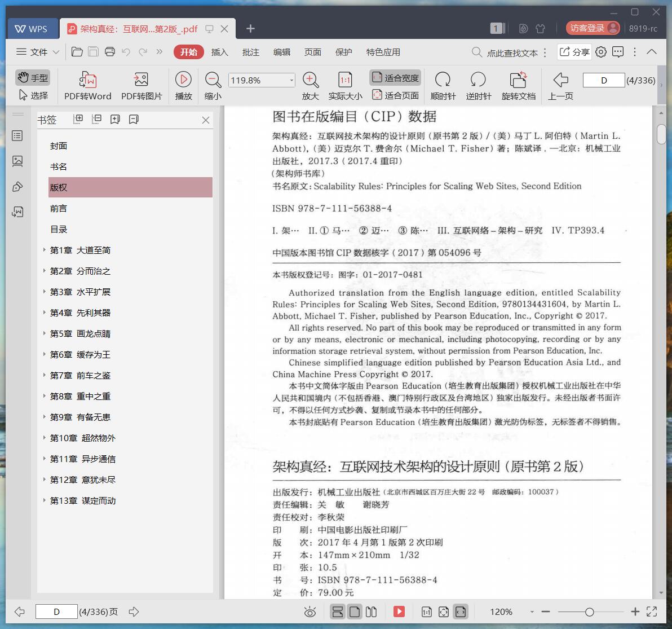
Task: Click the red play button in status bar
Action: pyautogui.click(x=399, y=612)
